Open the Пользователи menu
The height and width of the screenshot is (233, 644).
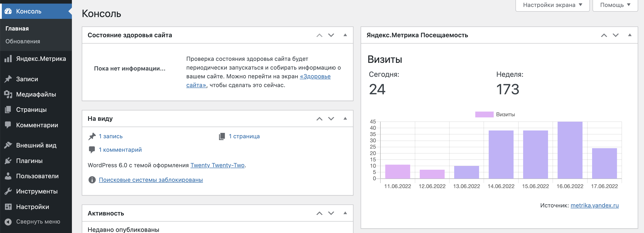click(x=36, y=176)
